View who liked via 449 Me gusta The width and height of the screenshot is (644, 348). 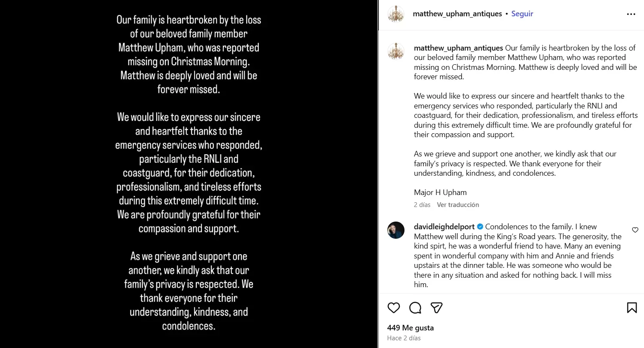click(410, 328)
